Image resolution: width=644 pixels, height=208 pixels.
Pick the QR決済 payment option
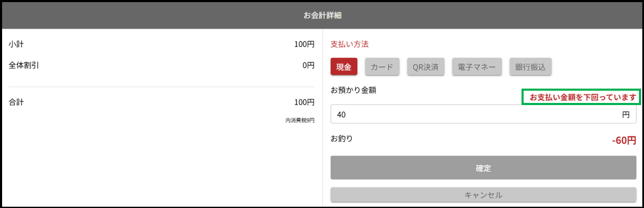(x=426, y=67)
